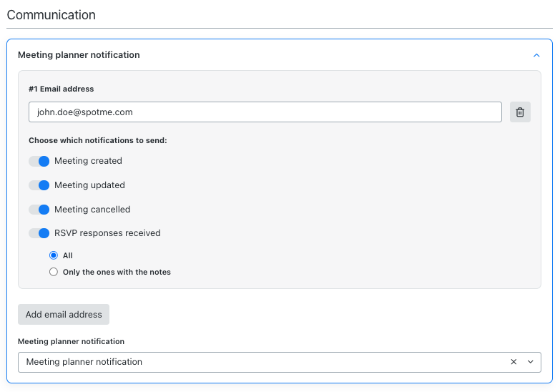Toggle the Meeting created notification
This screenshot has width=560, height=392.
39,161
